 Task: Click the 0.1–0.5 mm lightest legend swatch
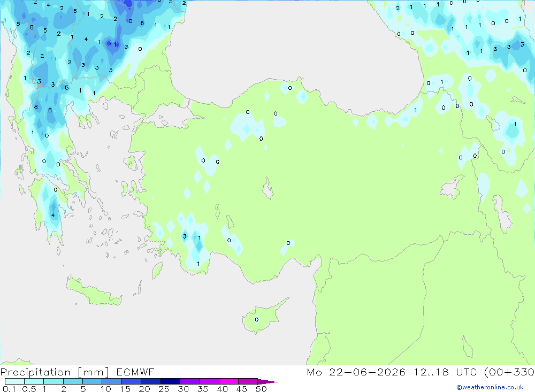[x=14, y=381]
